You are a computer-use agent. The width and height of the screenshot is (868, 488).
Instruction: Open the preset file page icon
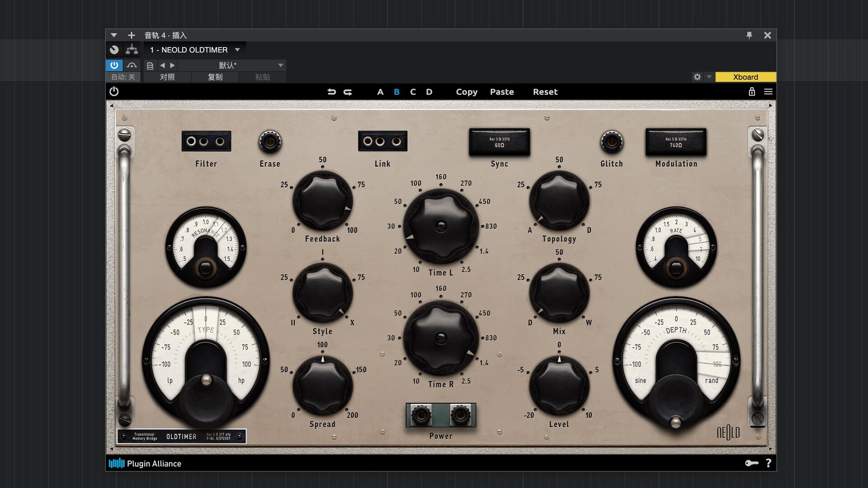[150, 66]
